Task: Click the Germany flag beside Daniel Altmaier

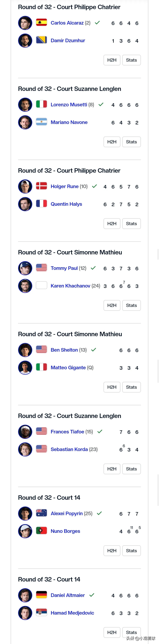Action: click(x=42, y=595)
